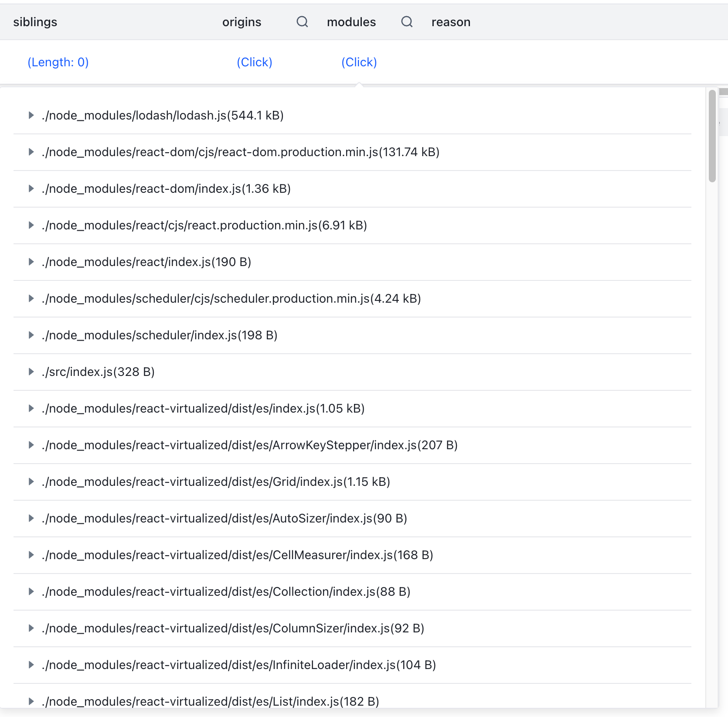This screenshot has width=728, height=717.
Task: Expand scheduler.production.min.js row arrow
Action: (31, 298)
